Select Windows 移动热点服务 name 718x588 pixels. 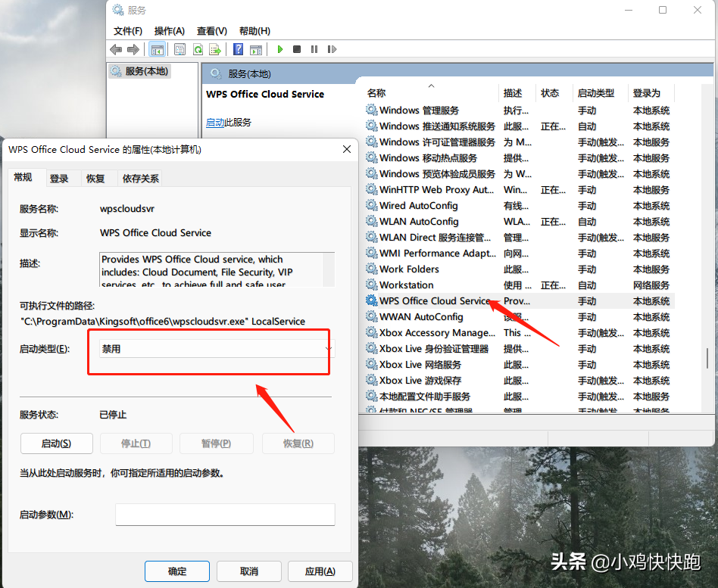(x=428, y=158)
